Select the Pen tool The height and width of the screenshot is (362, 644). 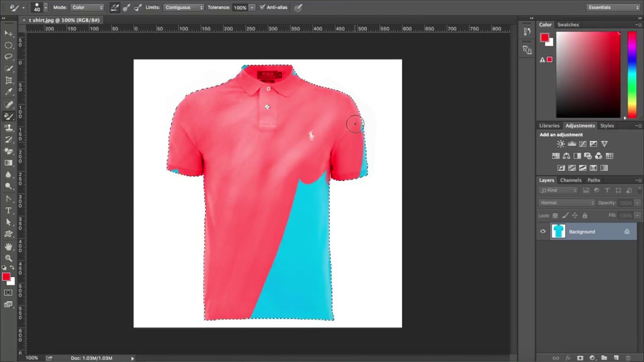pos(9,199)
